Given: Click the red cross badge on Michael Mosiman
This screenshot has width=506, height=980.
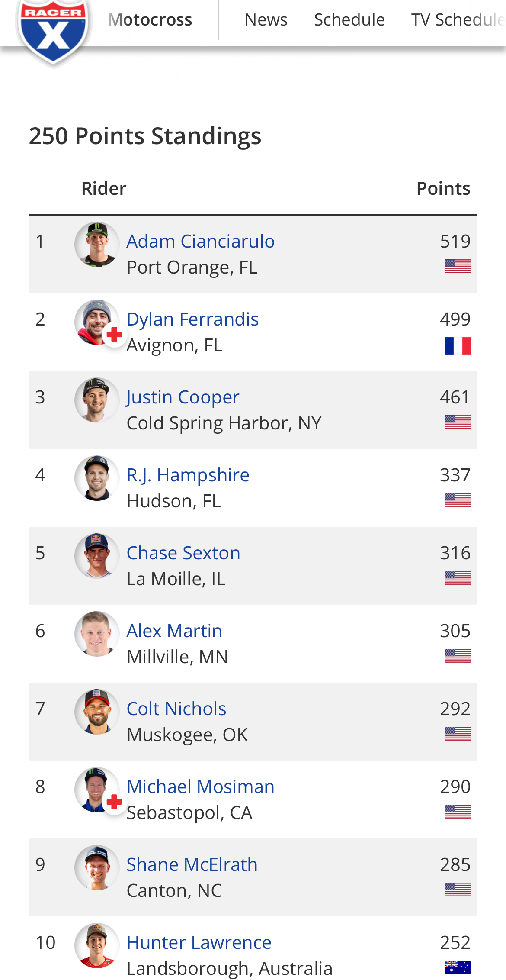Looking at the screenshot, I should pyautogui.click(x=114, y=802).
